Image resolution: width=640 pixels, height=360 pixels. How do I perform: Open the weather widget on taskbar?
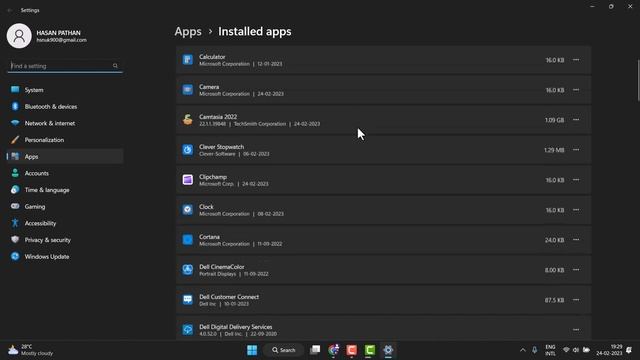(31, 350)
